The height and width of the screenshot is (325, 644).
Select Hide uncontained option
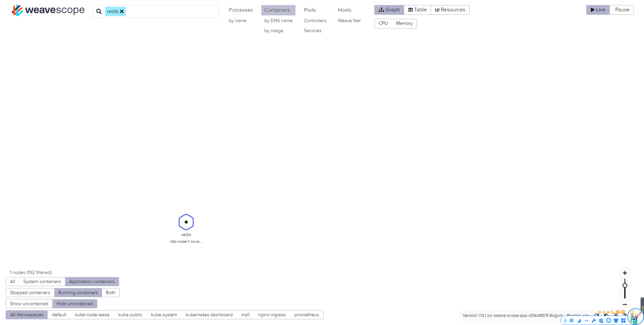[x=75, y=304]
